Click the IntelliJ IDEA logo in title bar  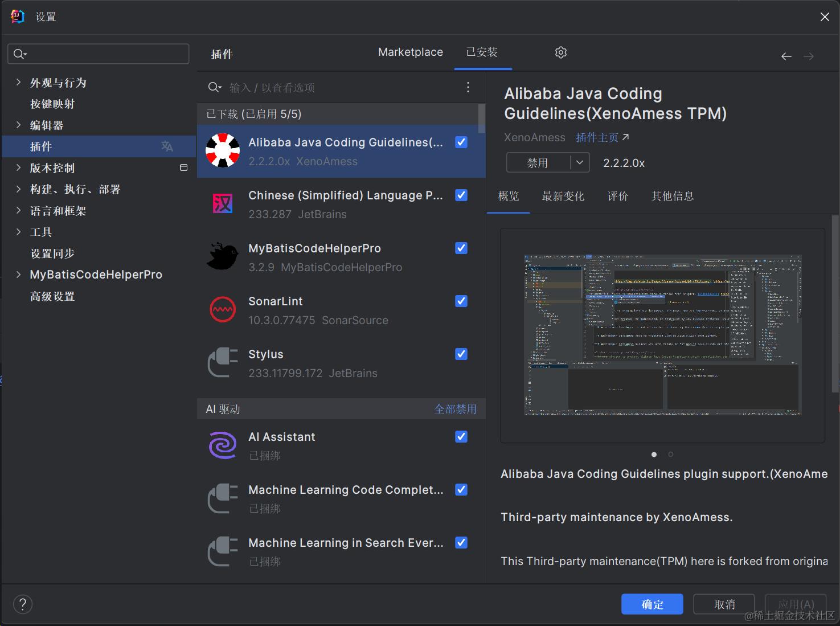(x=18, y=17)
